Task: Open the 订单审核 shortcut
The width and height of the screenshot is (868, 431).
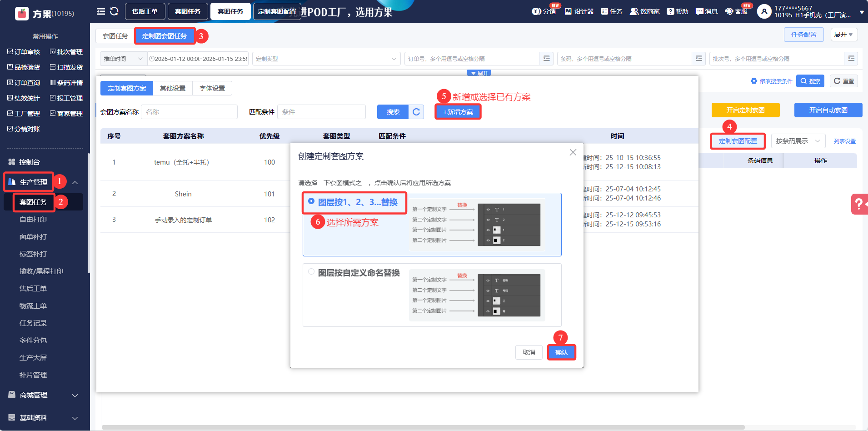Action: [24, 52]
